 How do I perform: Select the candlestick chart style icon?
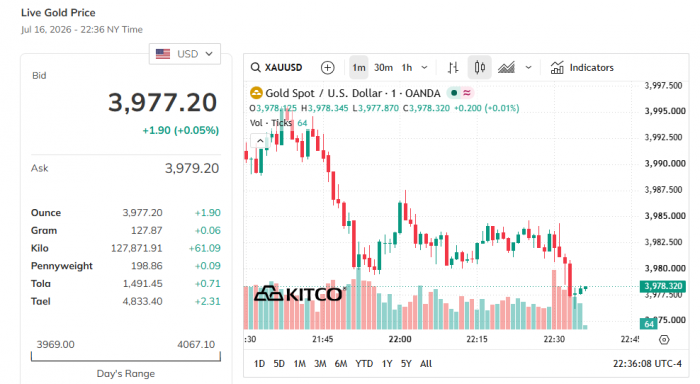tap(479, 67)
